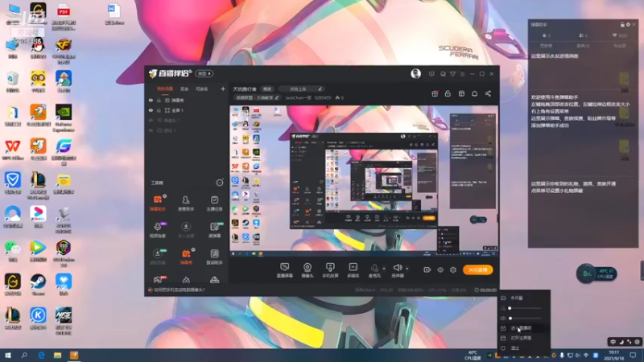
Task: Open the 弹幕助手 tool in the toolbox
Action: tap(157, 204)
